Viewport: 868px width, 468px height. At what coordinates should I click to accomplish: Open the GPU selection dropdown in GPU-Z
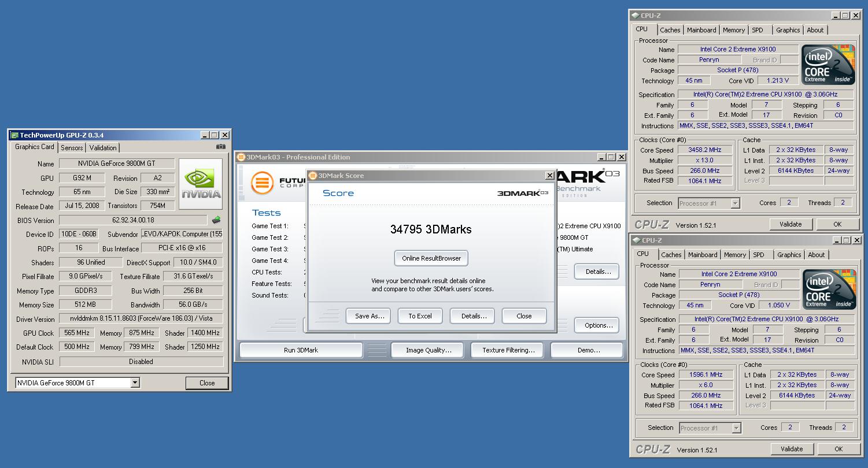click(135, 382)
